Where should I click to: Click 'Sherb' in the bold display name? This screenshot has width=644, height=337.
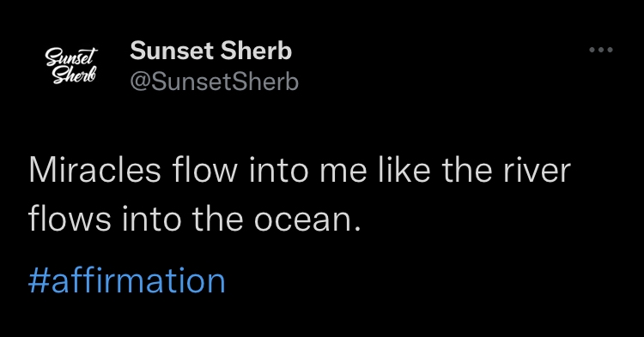256,51
